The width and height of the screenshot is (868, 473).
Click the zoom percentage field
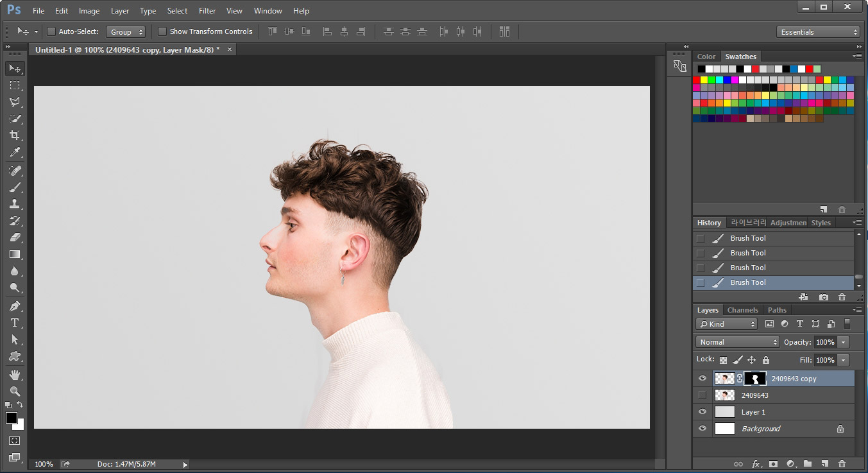pos(44,464)
